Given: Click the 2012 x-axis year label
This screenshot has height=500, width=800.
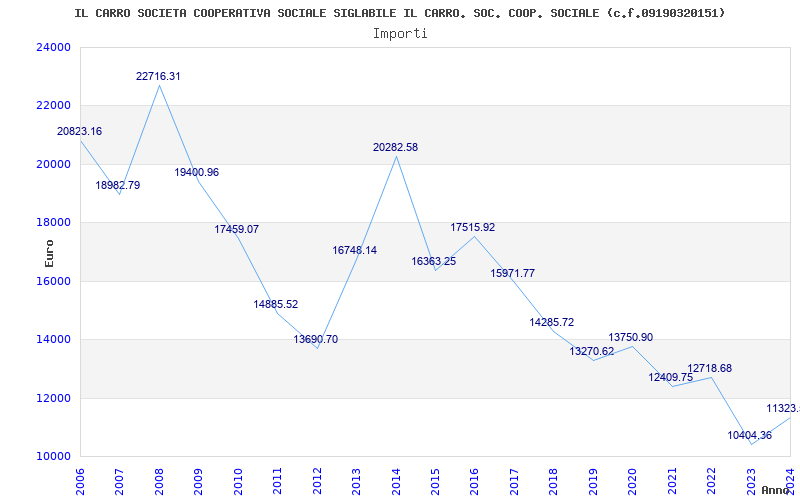Looking at the screenshot, I should (x=317, y=481).
